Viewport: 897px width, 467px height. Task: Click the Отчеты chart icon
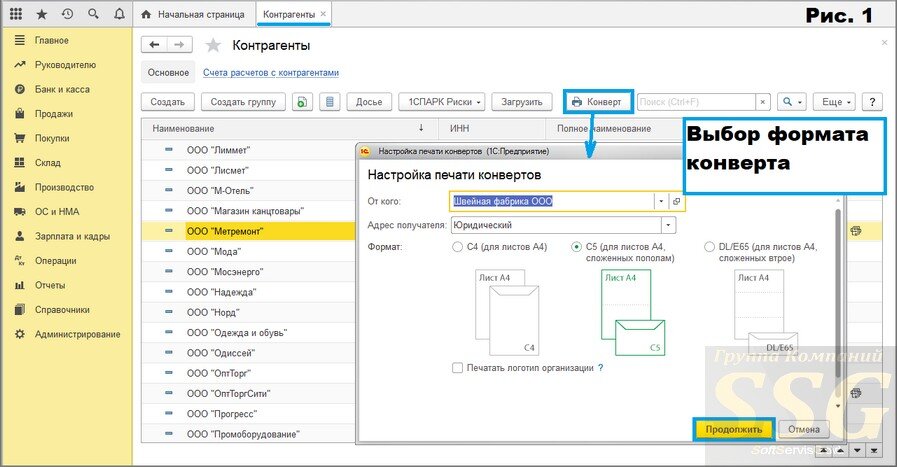tap(20, 285)
